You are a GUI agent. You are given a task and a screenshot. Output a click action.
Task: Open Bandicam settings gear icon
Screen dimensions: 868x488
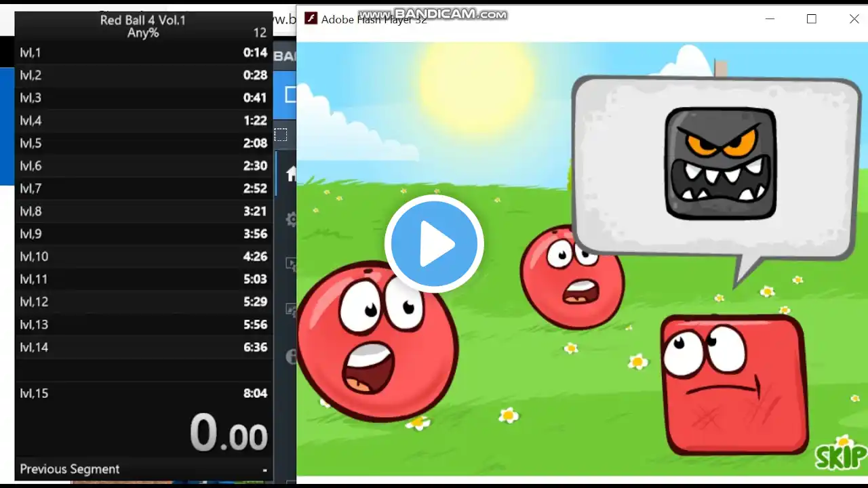click(292, 219)
